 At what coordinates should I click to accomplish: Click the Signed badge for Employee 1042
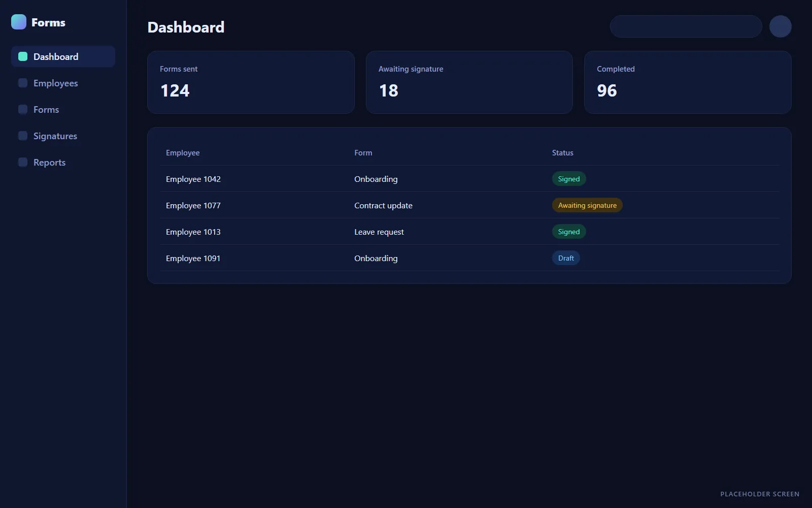click(x=569, y=179)
